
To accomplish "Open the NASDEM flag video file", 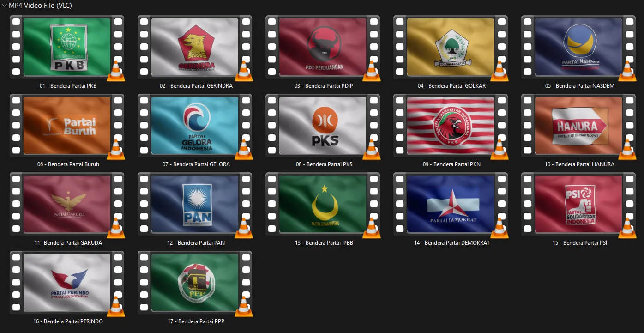I will pos(578,47).
